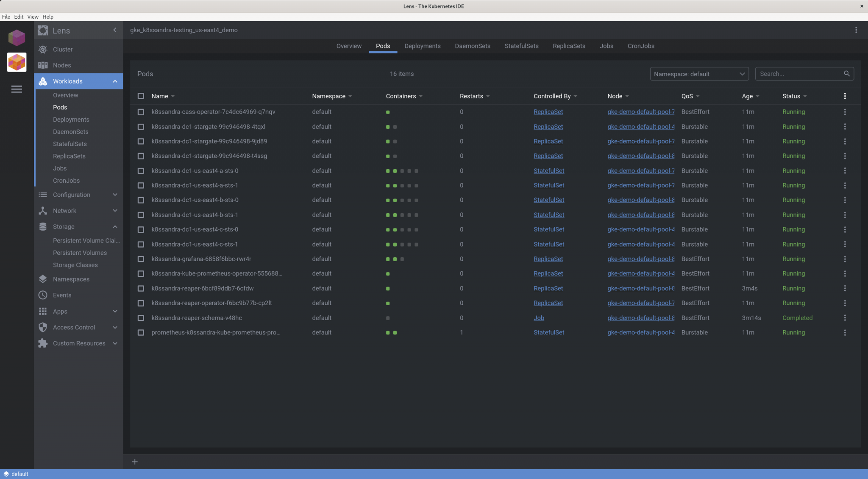Click the Storage database icon

click(43, 227)
